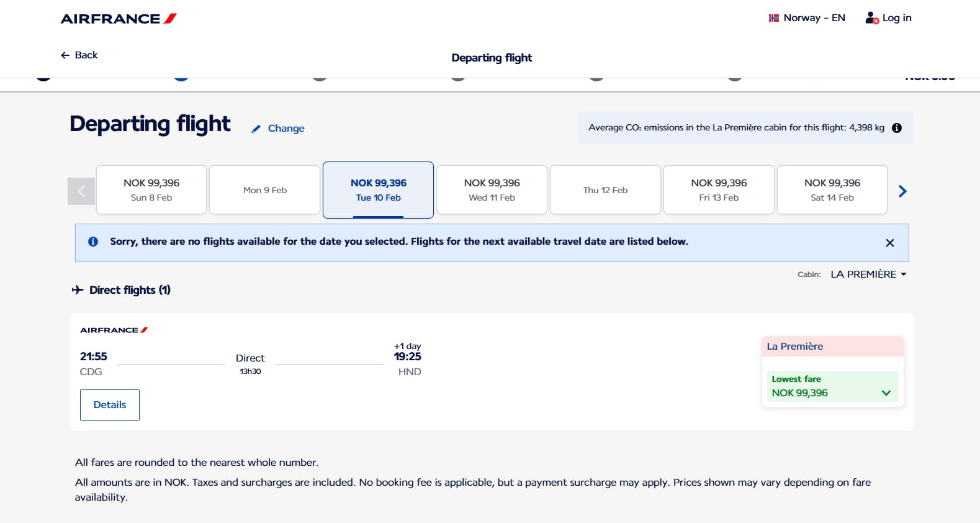Choose the Sat 14 Feb date tab
Screen dimensions: 980x523
pos(832,190)
